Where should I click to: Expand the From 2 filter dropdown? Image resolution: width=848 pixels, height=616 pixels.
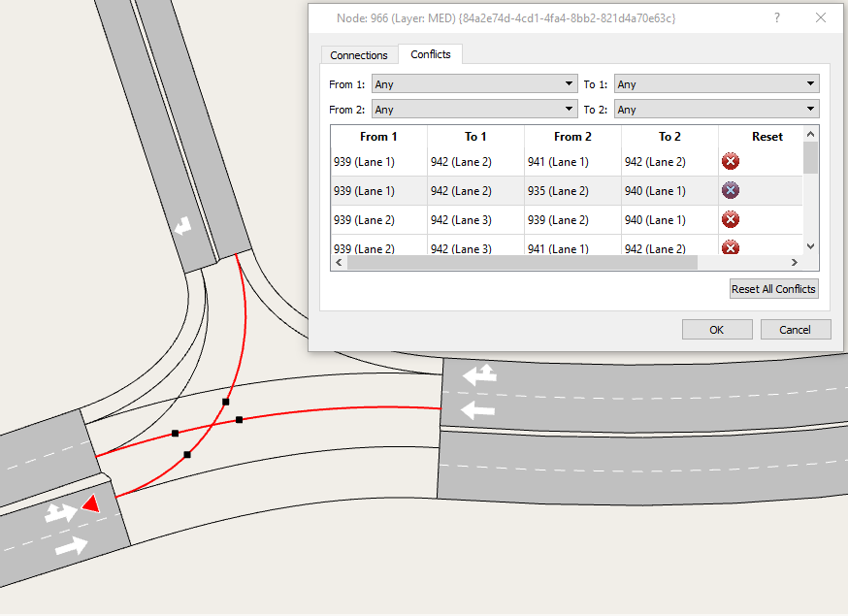(475, 110)
